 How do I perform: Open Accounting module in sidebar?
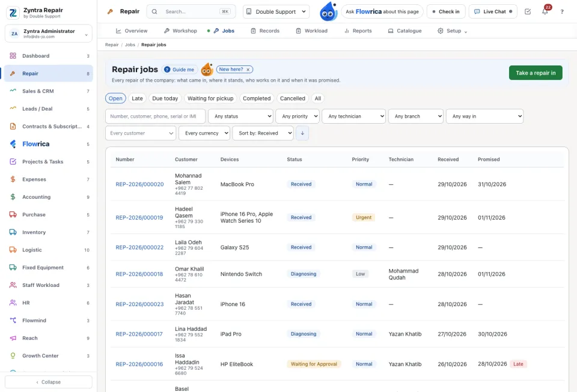pyautogui.click(x=49, y=197)
